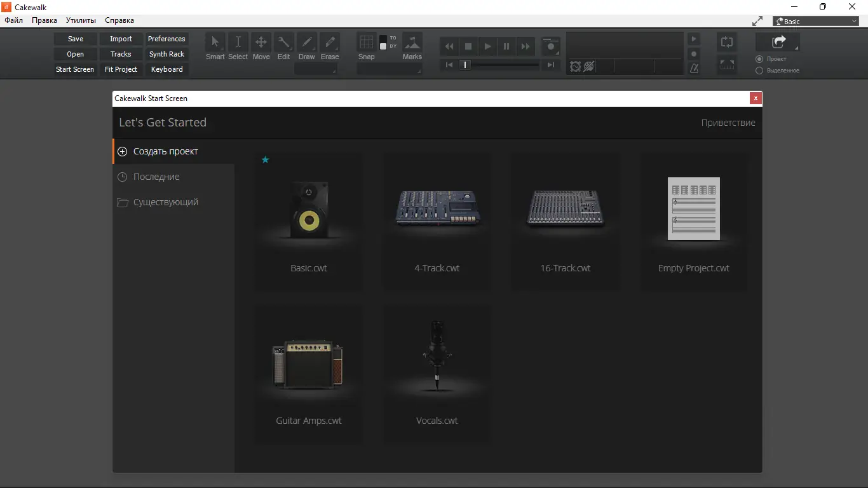Choose the Move tool icon
The image size is (868, 488).
click(x=261, y=43)
